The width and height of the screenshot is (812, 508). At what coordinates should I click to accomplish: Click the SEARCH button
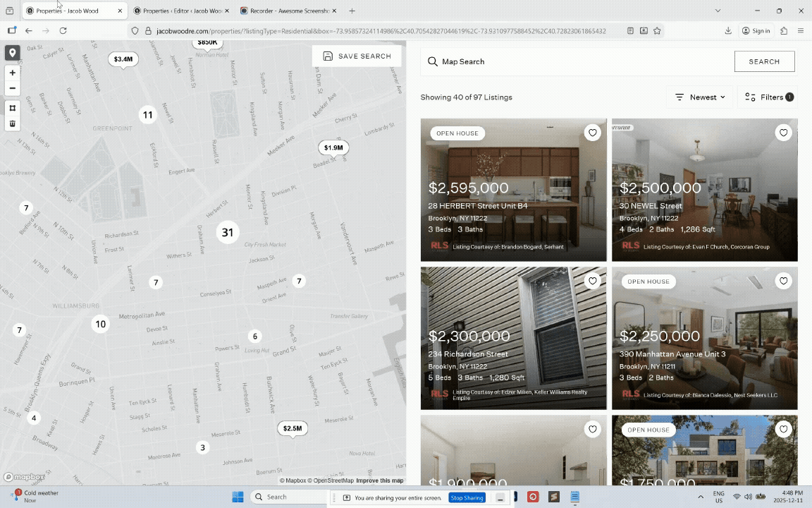tap(764, 61)
